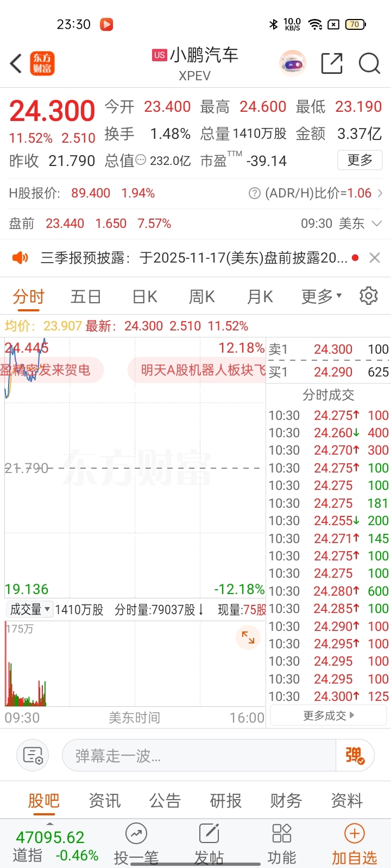Expand the ADR/H ratio row chevron
Screen dimensions: 391x868
(x=380, y=193)
